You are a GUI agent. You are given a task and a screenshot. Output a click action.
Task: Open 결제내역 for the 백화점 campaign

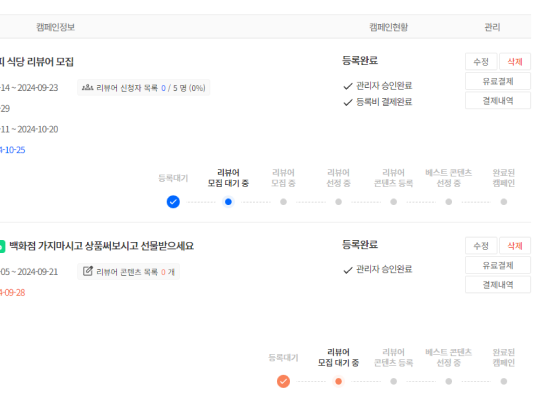(498, 285)
